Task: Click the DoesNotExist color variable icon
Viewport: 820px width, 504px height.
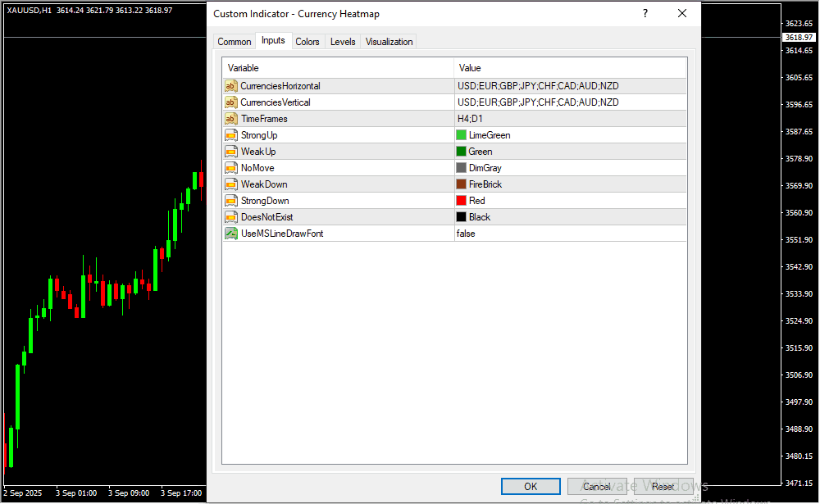Action: pos(231,217)
